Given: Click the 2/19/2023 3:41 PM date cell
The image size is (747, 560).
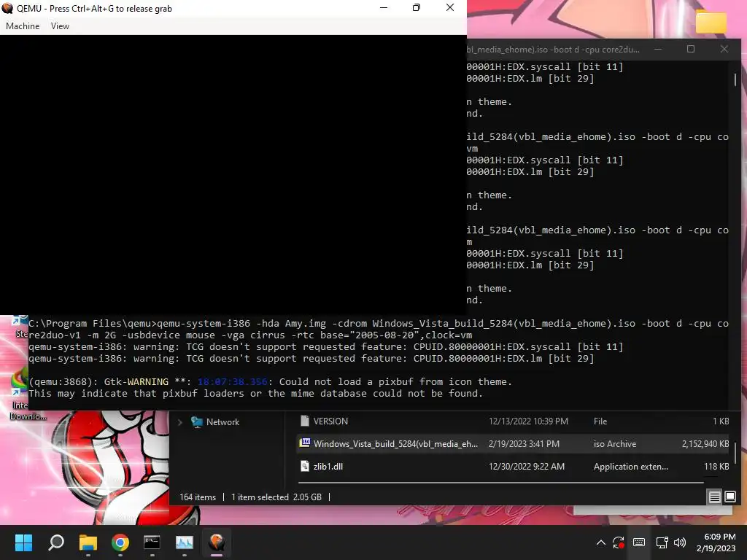Looking at the screenshot, I should [x=524, y=444].
